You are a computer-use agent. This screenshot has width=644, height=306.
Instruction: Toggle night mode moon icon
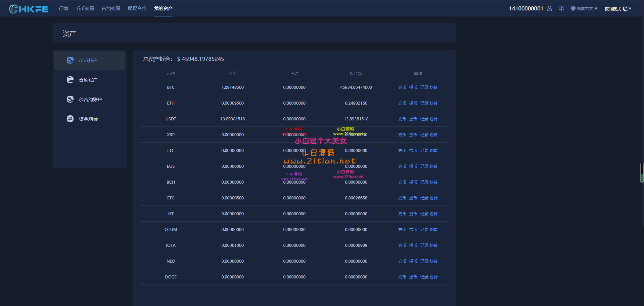[x=625, y=9]
